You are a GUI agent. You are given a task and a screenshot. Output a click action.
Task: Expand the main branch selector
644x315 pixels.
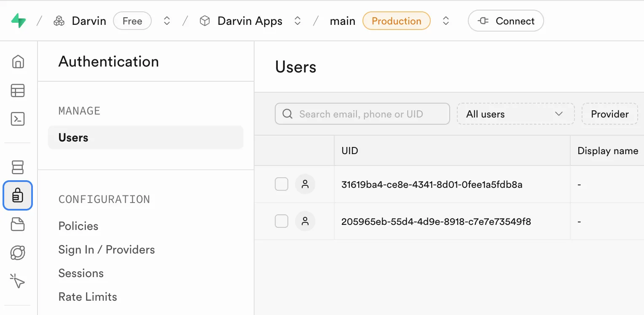[445, 20]
